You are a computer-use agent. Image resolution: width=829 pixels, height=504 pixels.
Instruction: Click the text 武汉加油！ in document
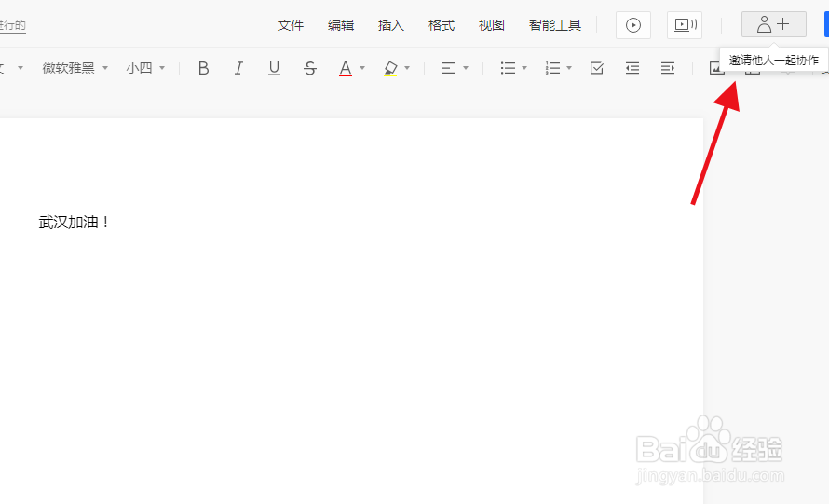click(74, 222)
